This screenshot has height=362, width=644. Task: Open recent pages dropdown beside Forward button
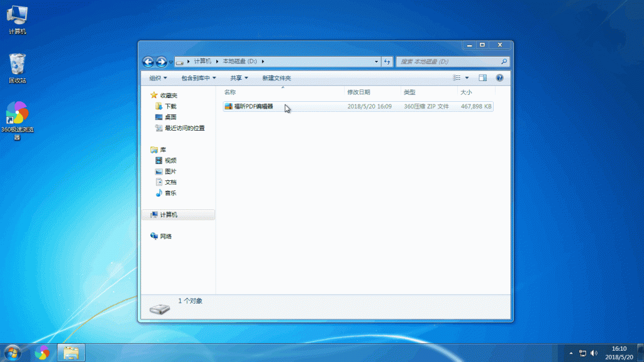[x=171, y=62]
